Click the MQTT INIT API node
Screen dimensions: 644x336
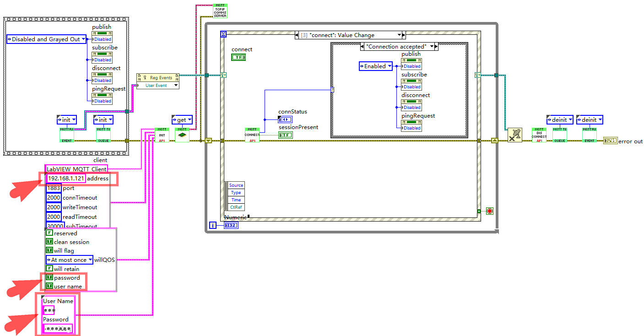(162, 135)
